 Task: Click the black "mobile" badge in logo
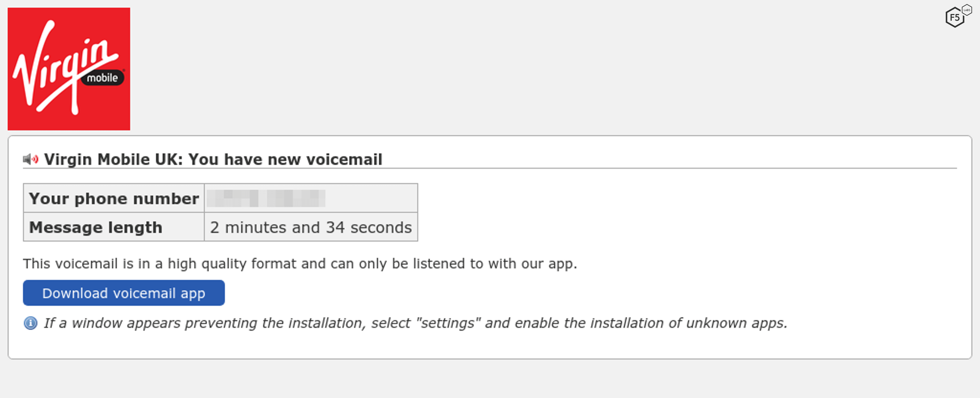pos(102,78)
